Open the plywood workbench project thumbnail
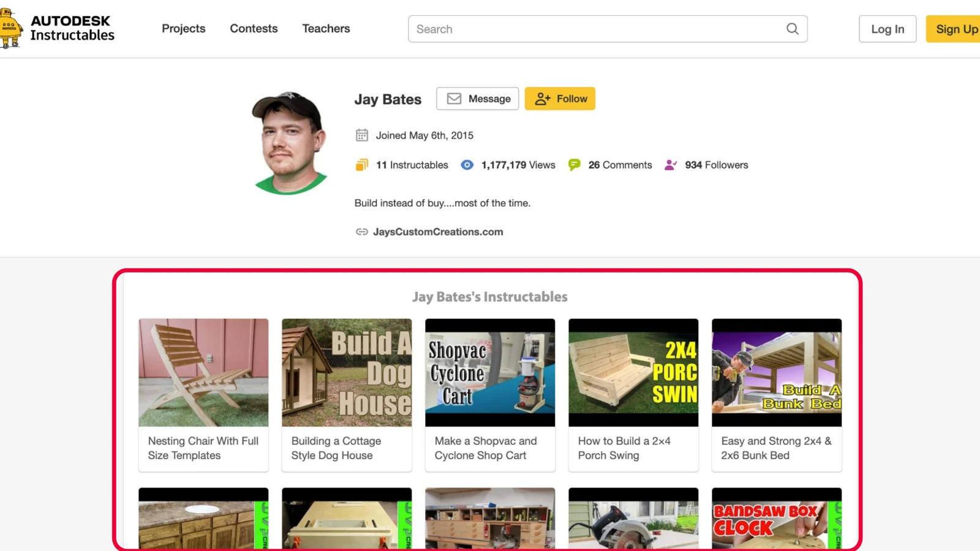The height and width of the screenshot is (551, 980). 347,518
